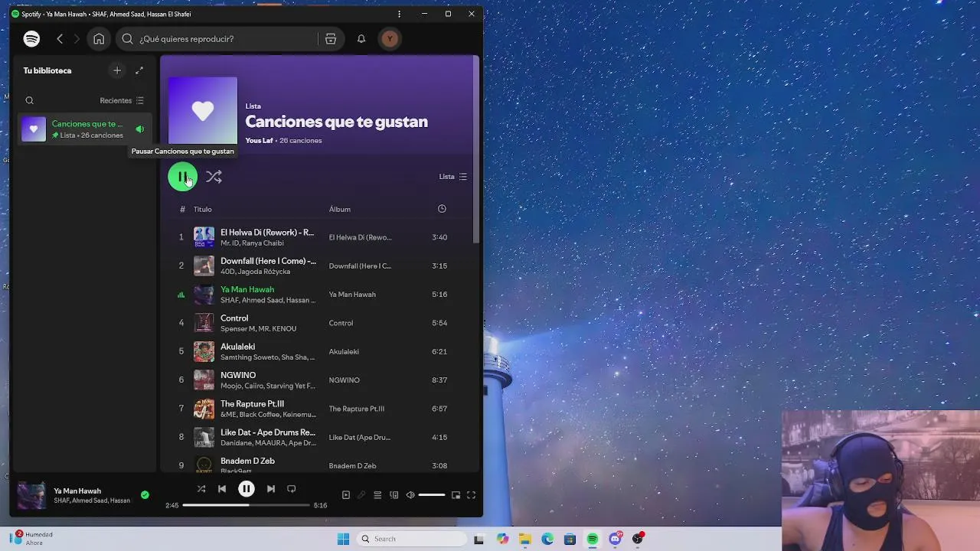The image size is (980, 551).
Task: Click the track list vertical scrollbar
Action: point(475,149)
